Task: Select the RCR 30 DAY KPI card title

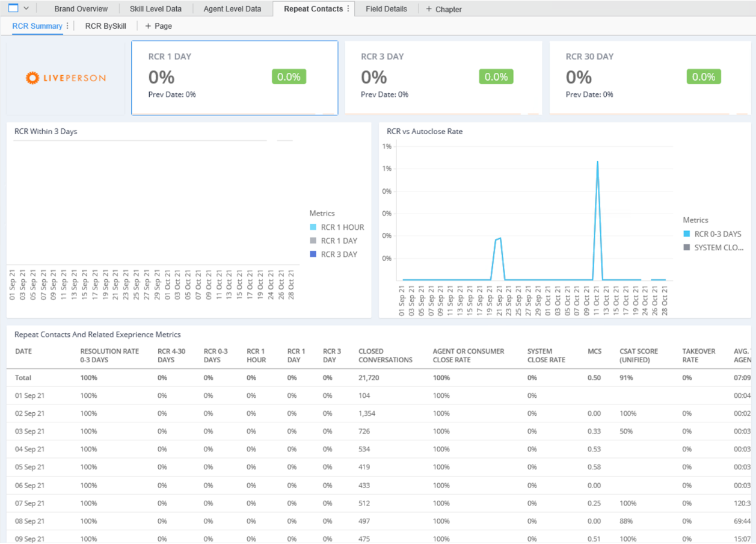Action: point(589,57)
